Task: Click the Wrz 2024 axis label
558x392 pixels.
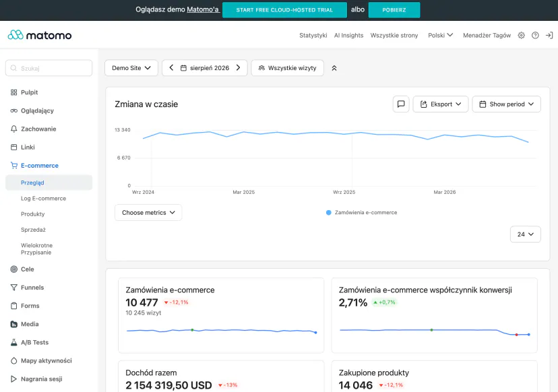Action: (x=143, y=192)
